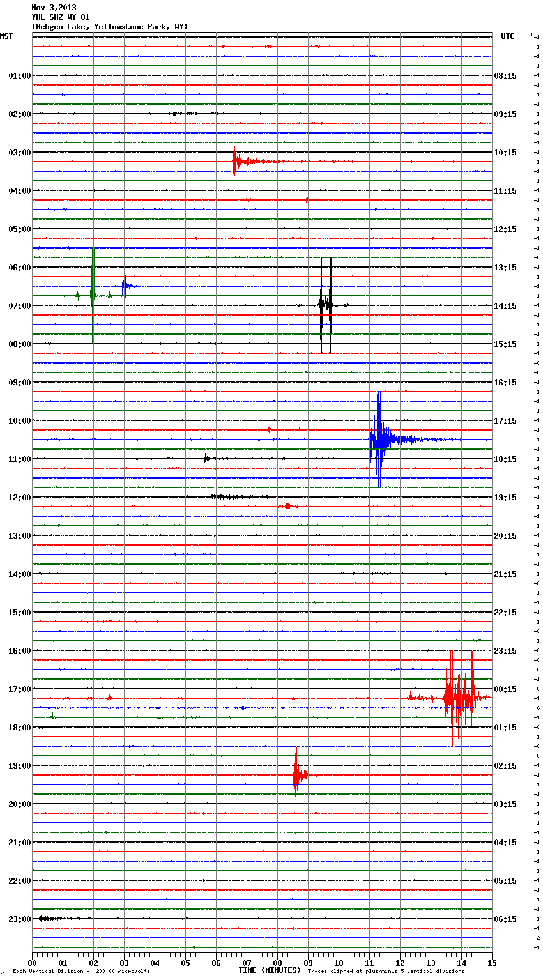Click the 'YHL SHZ WY 01' station label
Screen dimensions: 543x980
point(61,17)
